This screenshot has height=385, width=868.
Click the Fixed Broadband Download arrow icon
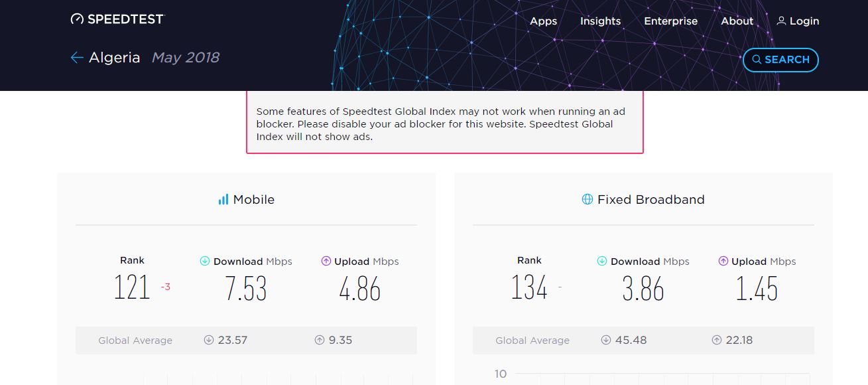point(602,262)
